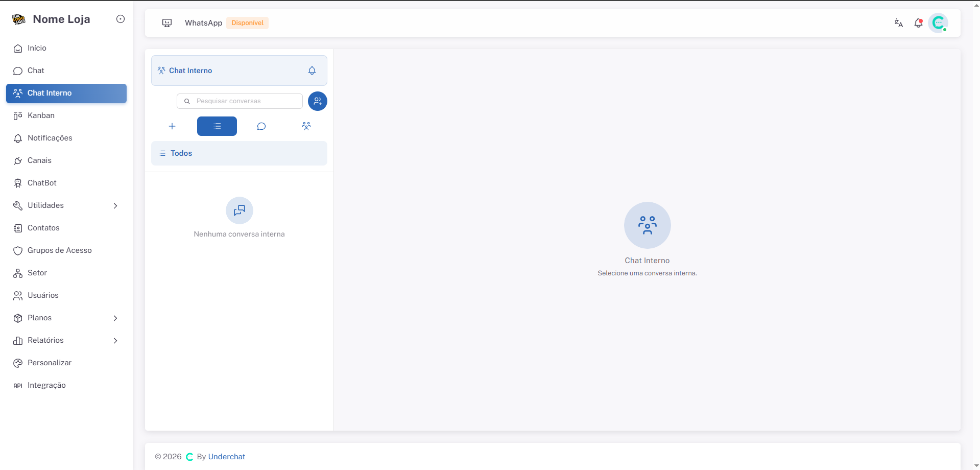The height and width of the screenshot is (470, 980).
Task: Click the add user round button
Action: click(x=318, y=101)
